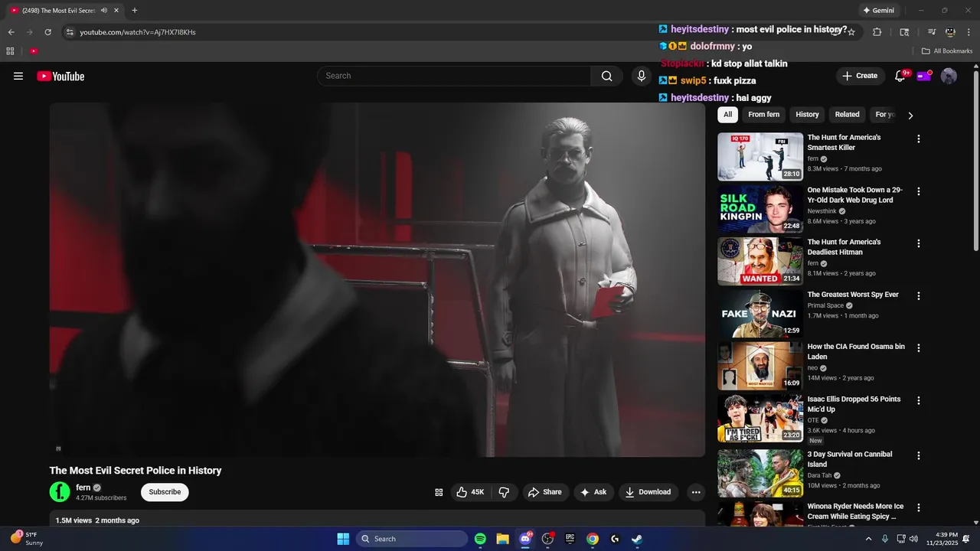Open The Hunt for America's Smartest Killer thumbnail

[760, 157]
